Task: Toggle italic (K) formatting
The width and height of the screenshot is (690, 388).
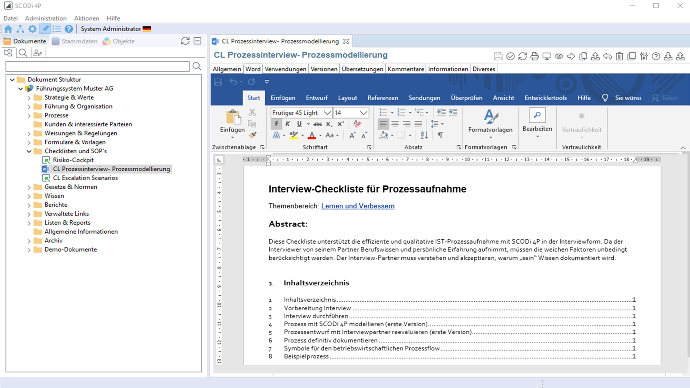Action: [288, 124]
